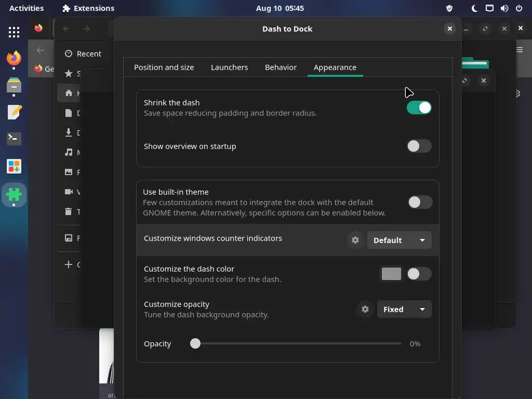This screenshot has height=399, width=532.
Task: Open the power menu icon
Action: (519, 8)
